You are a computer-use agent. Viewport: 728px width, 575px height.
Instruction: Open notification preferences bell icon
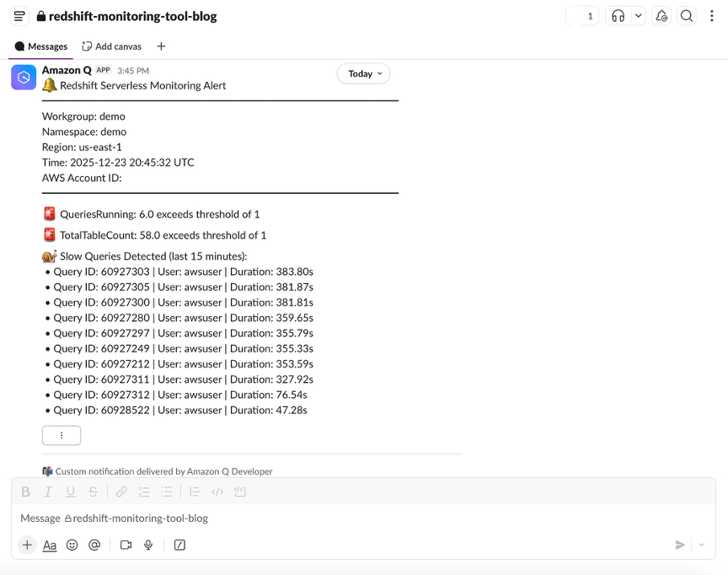point(661,16)
